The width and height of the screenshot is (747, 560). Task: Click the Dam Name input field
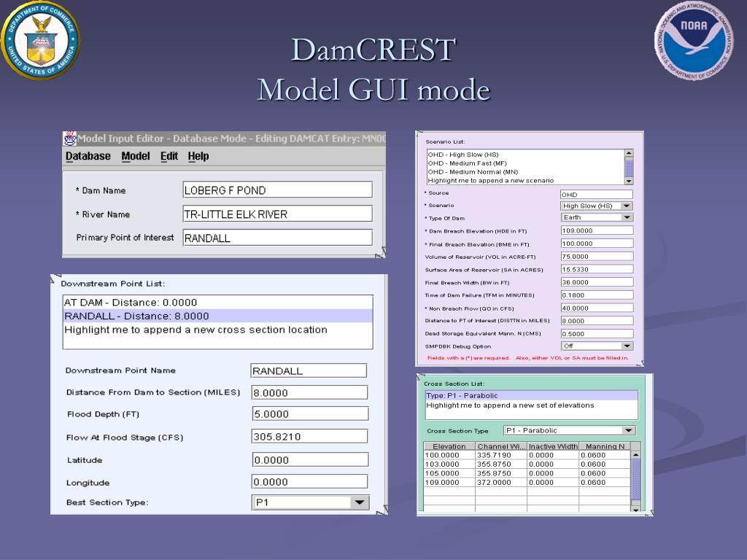click(277, 190)
